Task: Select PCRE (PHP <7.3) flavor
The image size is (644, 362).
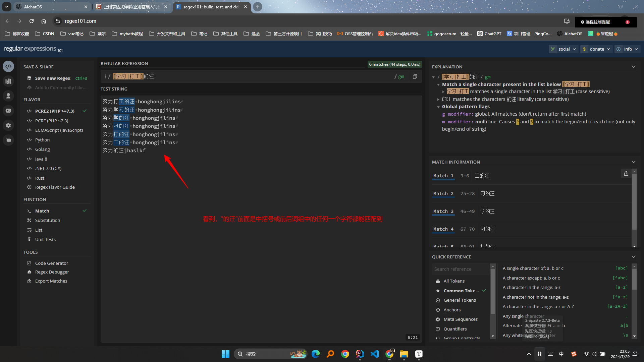Action: [x=56, y=121]
